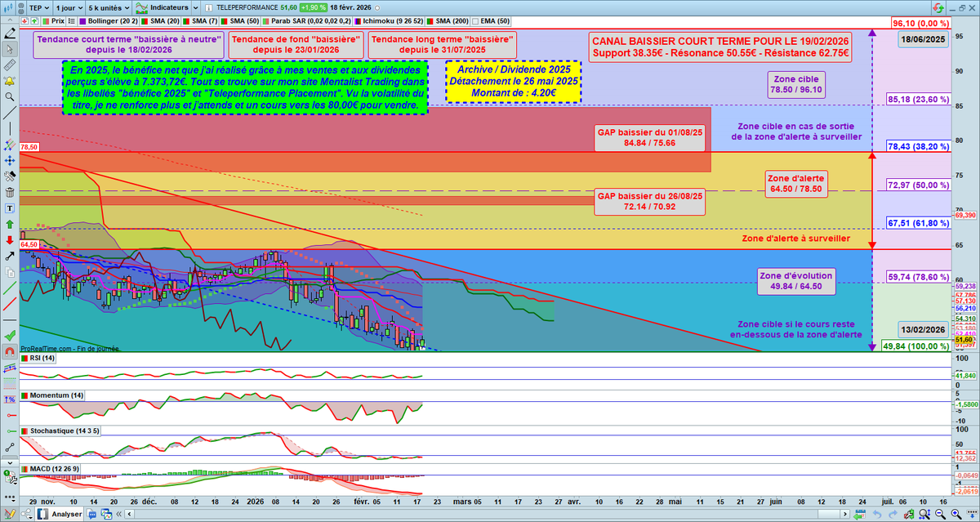Click the Analyser button
This screenshot has height=522, width=980.
point(60,514)
